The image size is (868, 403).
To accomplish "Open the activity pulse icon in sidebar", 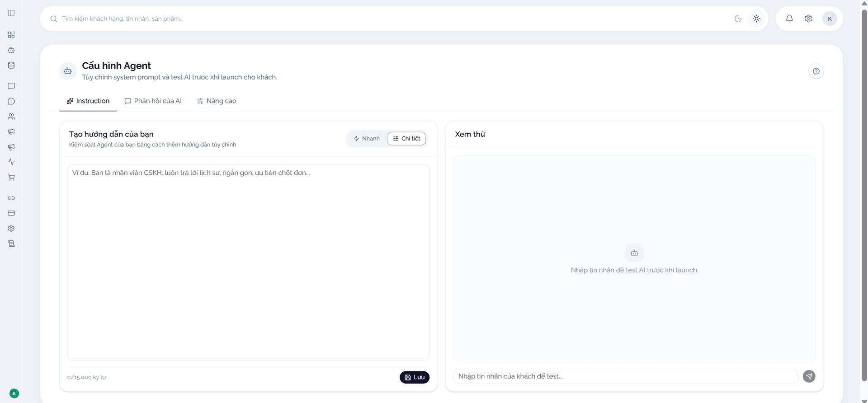I will coord(11,162).
